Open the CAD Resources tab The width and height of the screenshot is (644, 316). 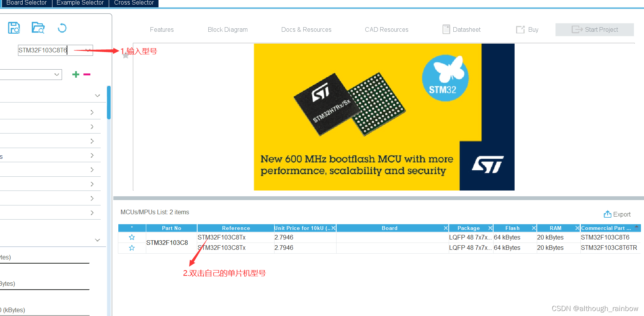click(x=387, y=29)
